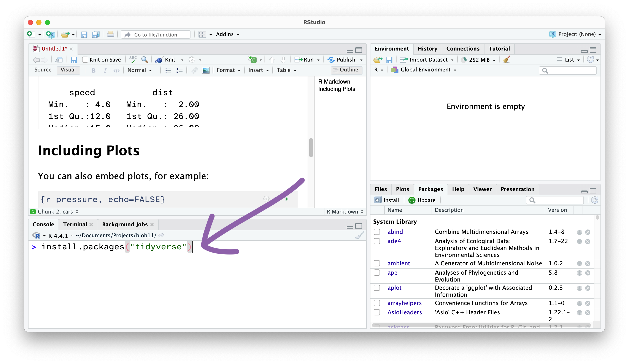Click the print document icon in main toolbar
The width and height of the screenshot is (629, 364).
(x=110, y=34)
